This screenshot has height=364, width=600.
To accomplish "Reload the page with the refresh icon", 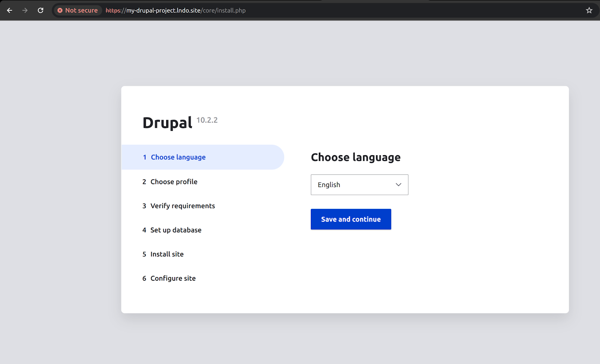I will [x=40, y=10].
